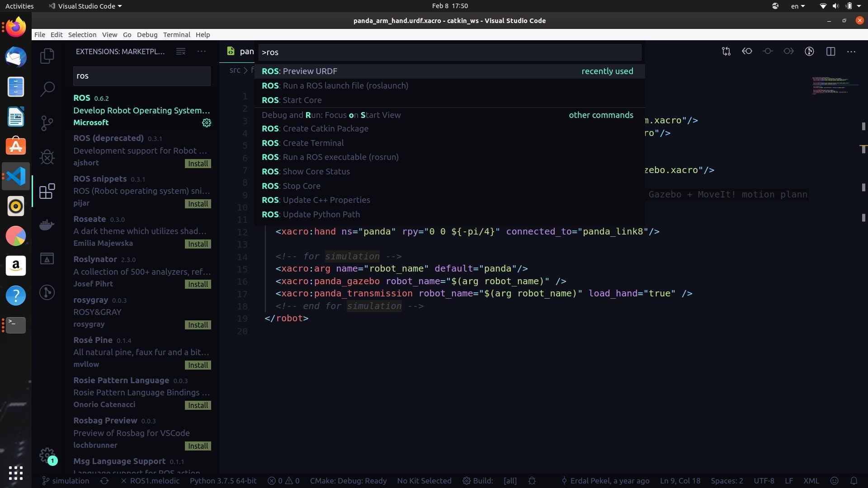This screenshot has height=488, width=868.
Task: Clear extensions search results icon
Action: [181, 52]
